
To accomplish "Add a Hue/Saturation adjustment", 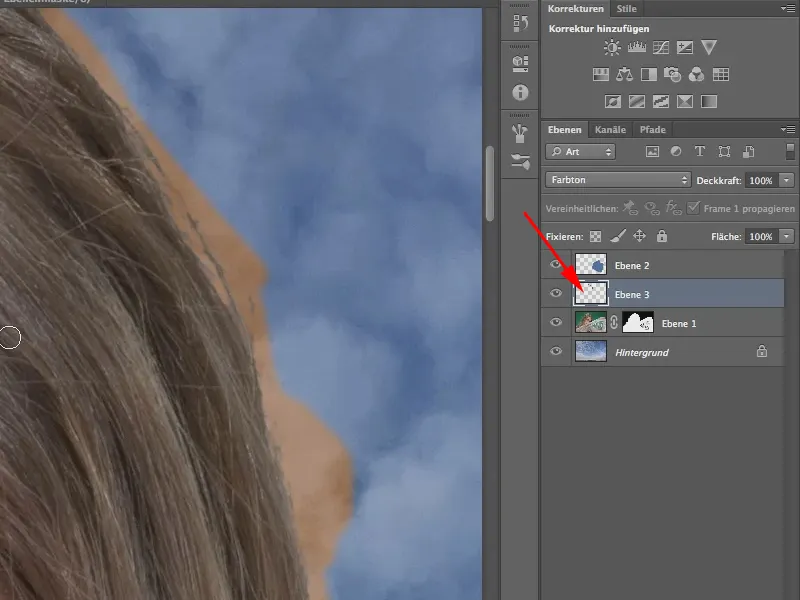I will (x=601, y=75).
